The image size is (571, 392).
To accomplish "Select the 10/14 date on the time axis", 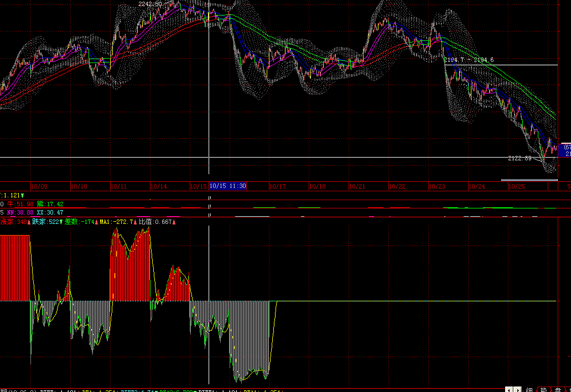I will click(x=158, y=186).
